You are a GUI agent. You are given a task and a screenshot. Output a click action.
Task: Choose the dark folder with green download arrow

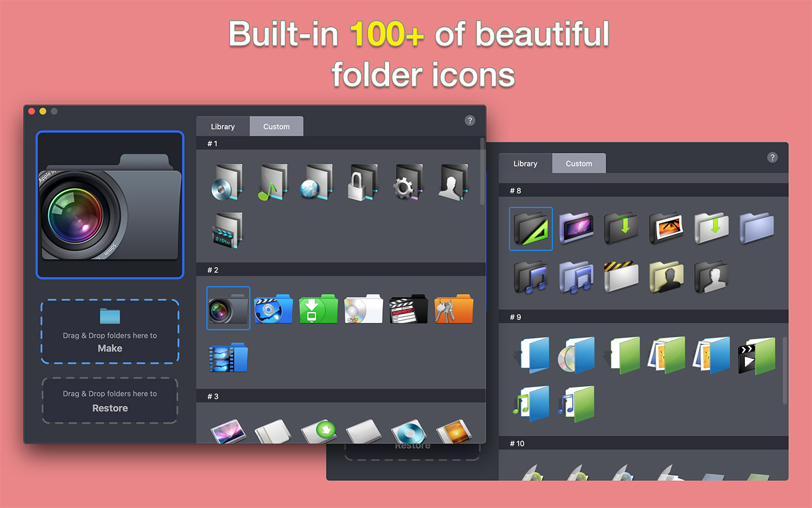pos(621,229)
